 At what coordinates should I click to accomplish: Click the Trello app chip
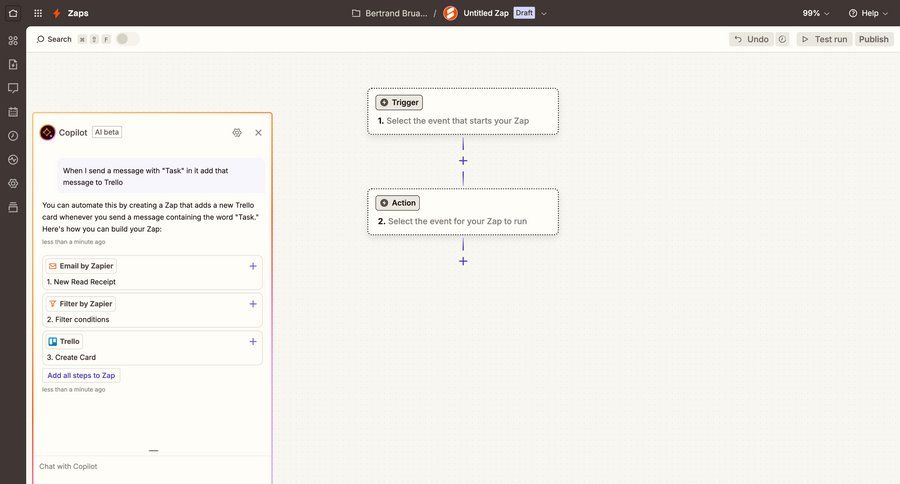pyautogui.click(x=64, y=342)
